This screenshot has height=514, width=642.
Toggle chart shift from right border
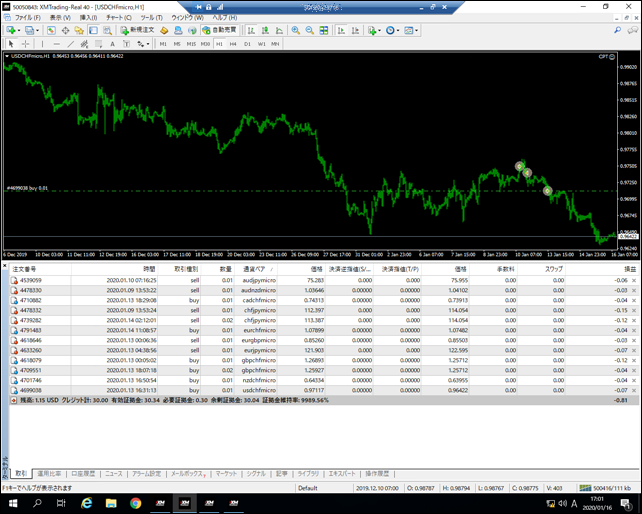355,30
